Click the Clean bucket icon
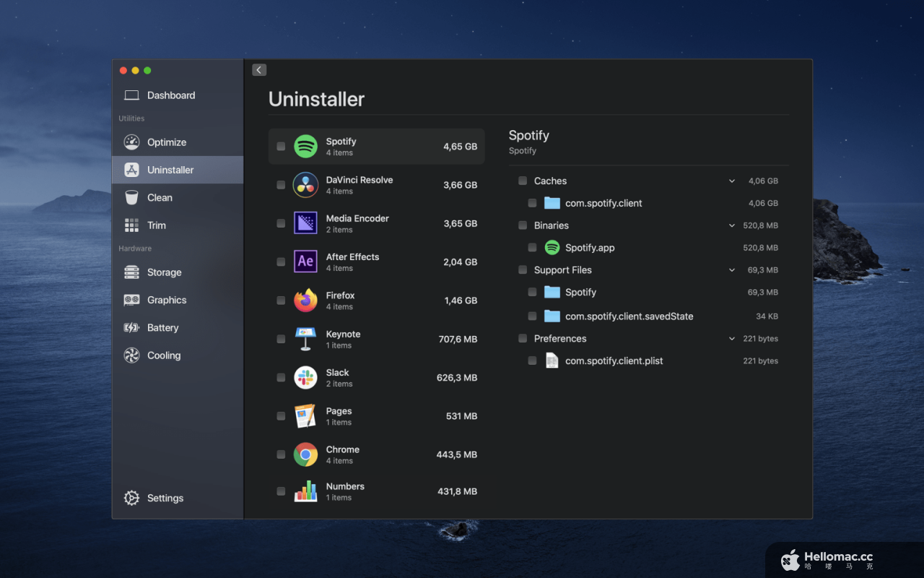 pos(131,197)
